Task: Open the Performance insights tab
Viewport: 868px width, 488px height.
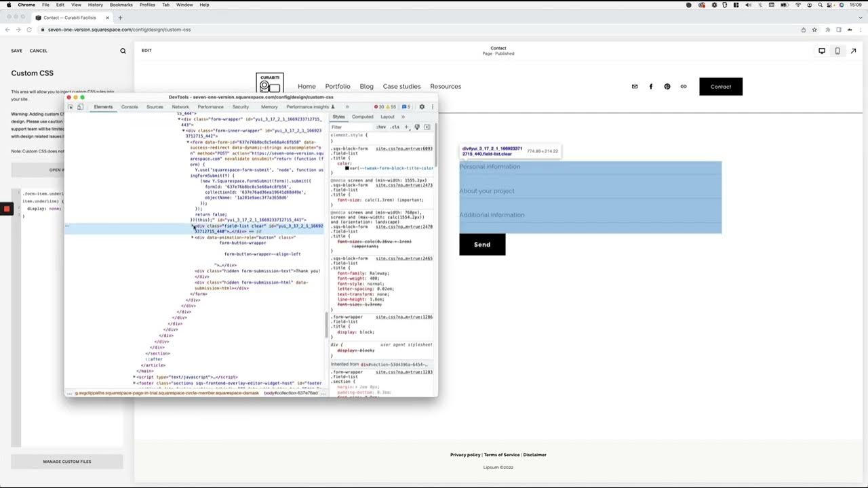Action: coord(311,107)
